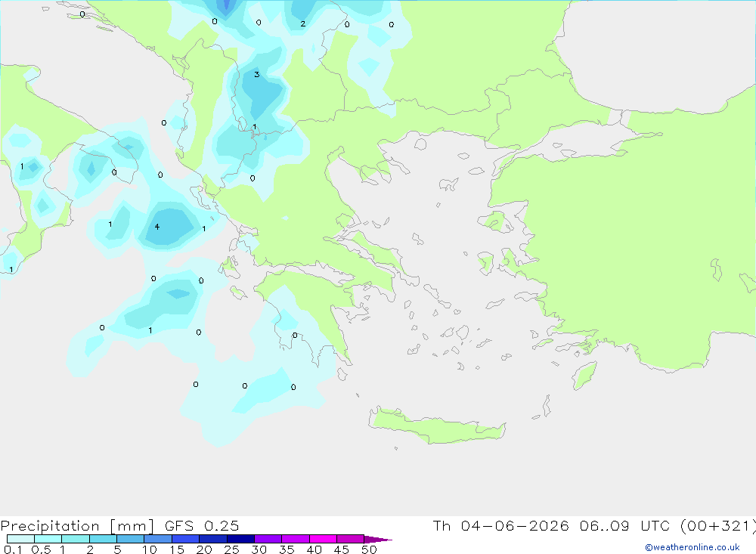Open the weatheronline.co.uk credit link
Viewport: 756px width, 554px height.
coord(692,547)
